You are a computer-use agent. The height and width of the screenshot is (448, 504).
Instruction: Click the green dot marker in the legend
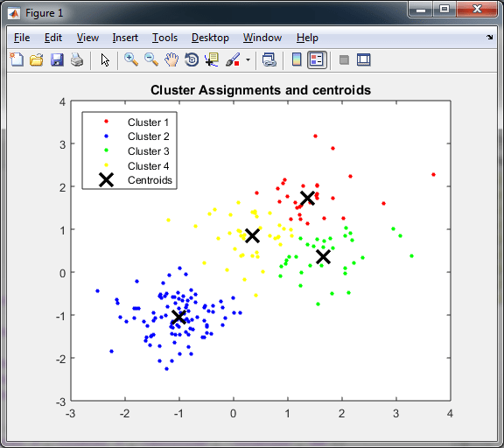(107, 150)
